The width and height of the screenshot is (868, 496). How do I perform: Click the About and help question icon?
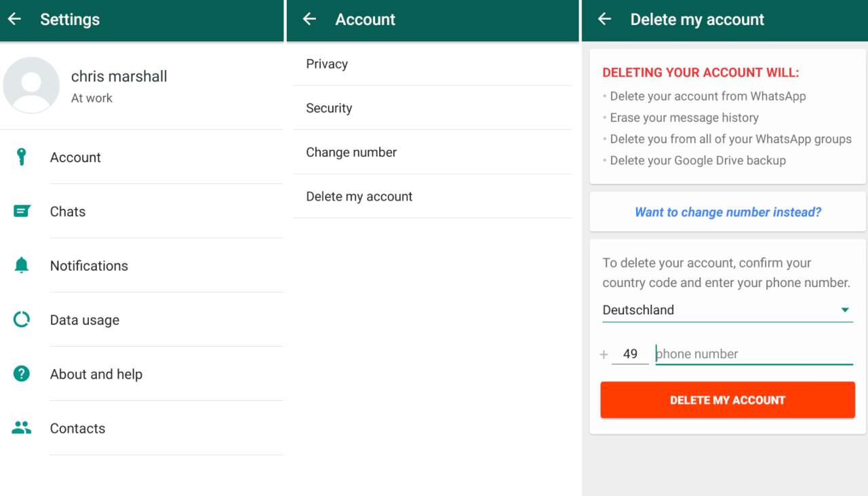point(22,374)
